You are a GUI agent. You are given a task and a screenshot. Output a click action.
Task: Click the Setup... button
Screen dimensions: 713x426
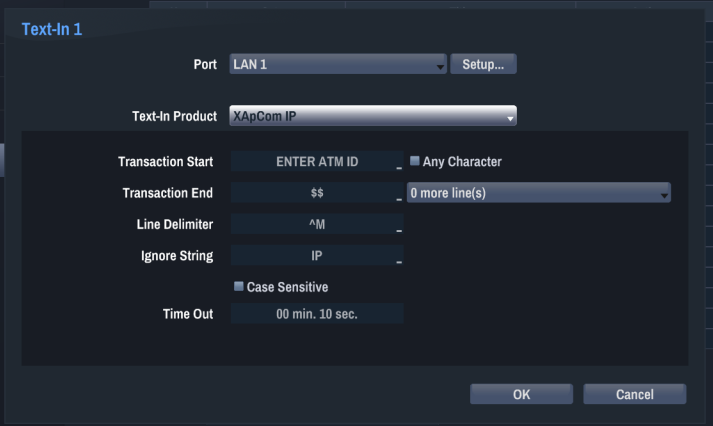tap(483, 64)
